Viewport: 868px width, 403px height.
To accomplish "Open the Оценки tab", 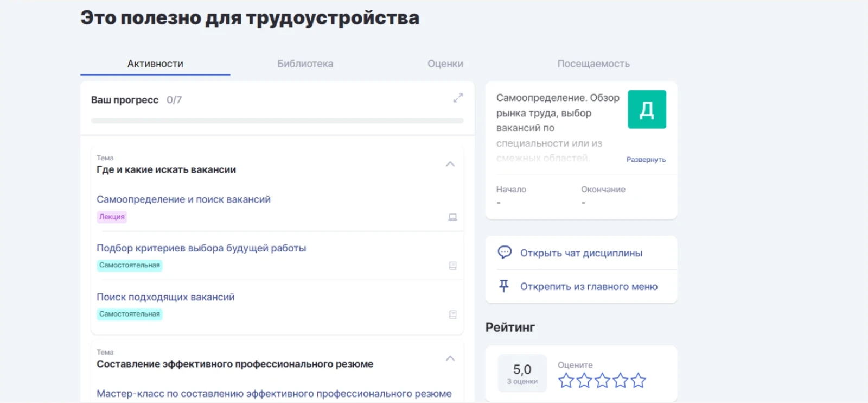I will pyautogui.click(x=445, y=64).
